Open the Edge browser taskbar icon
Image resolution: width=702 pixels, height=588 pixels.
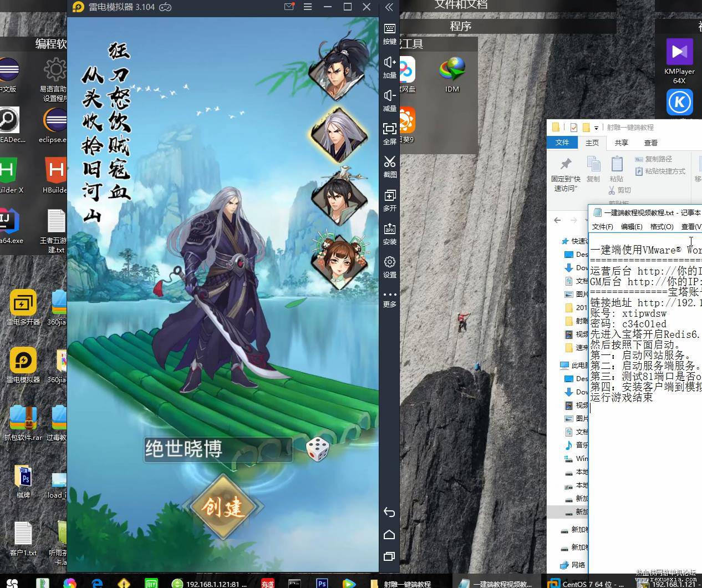98,584
